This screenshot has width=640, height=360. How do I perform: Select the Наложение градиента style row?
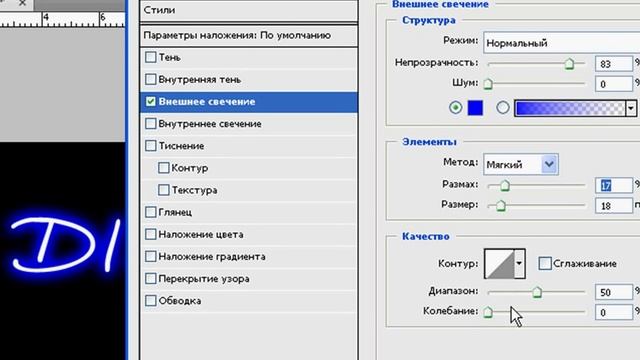(x=249, y=256)
